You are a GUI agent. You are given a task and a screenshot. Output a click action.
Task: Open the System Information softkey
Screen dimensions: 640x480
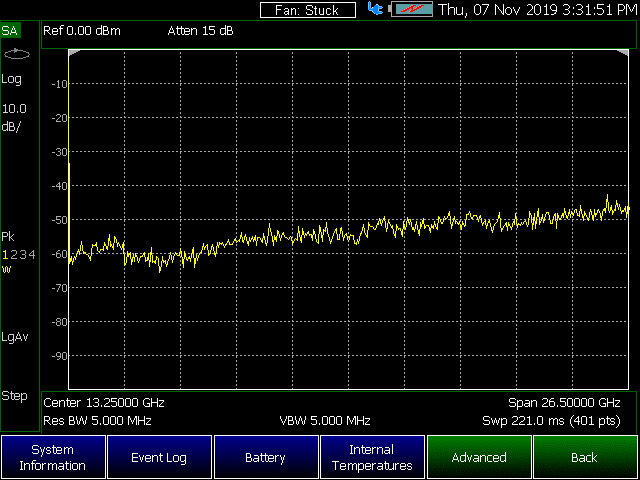(x=53, y=457)
